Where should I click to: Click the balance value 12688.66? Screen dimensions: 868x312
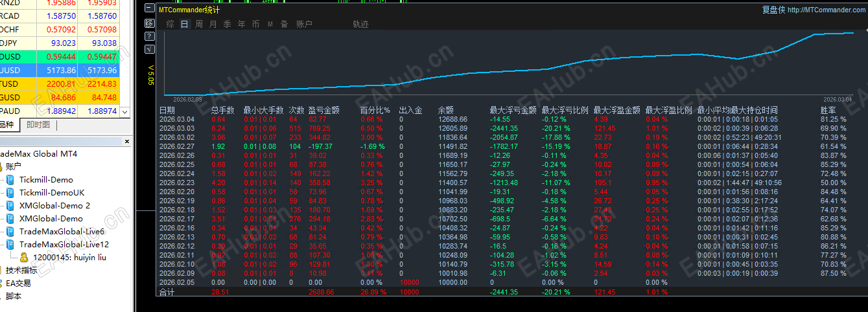click(x=452, y=119)
